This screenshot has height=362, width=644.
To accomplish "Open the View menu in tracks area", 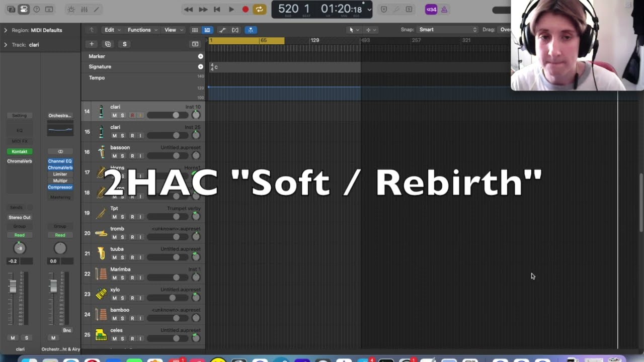I will coord(174,30).
